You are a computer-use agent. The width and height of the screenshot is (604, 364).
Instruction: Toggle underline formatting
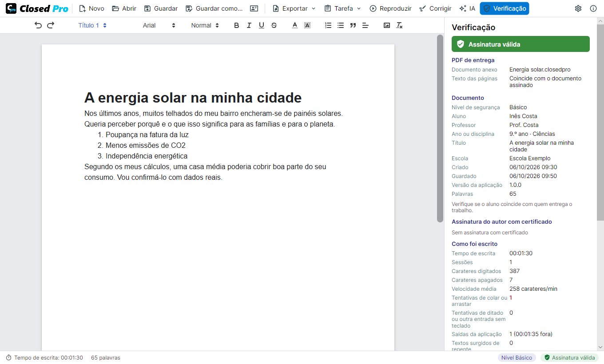pos(262,25)
